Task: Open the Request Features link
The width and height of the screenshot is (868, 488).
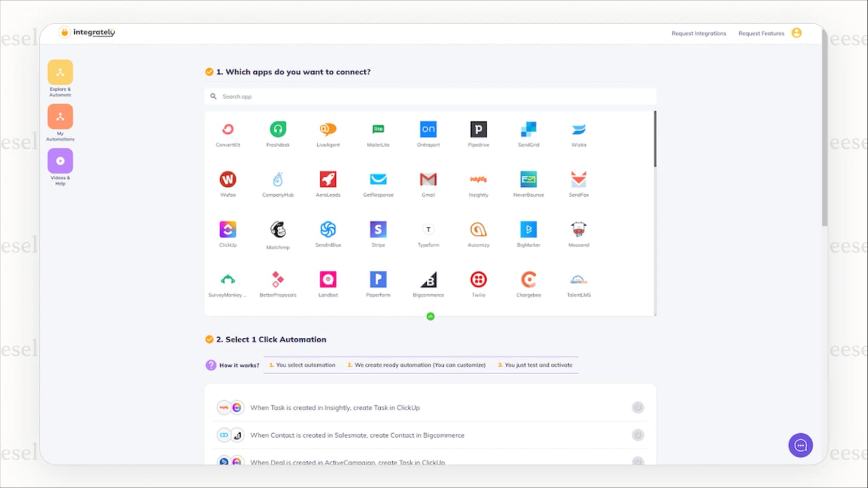Action: (x=761, y=34)
